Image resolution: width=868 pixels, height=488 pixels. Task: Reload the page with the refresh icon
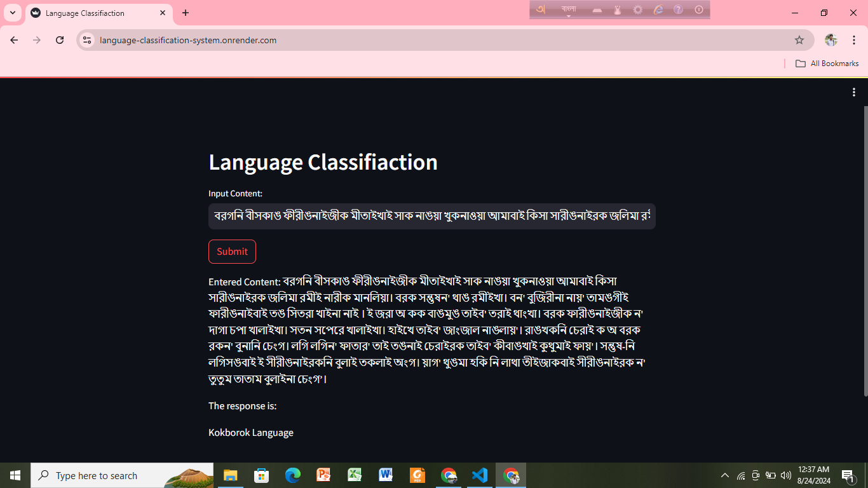(60, 39)
